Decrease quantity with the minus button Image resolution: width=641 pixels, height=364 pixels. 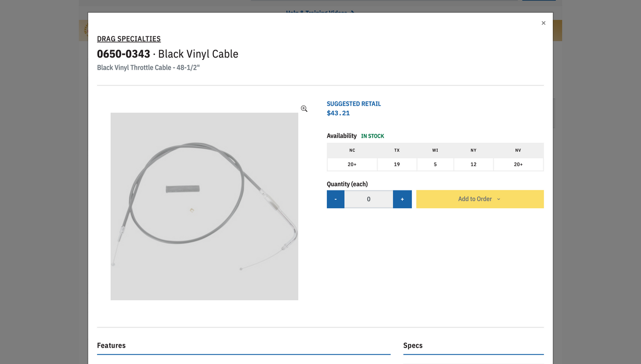pyautogui.click(x=335, y=199)
